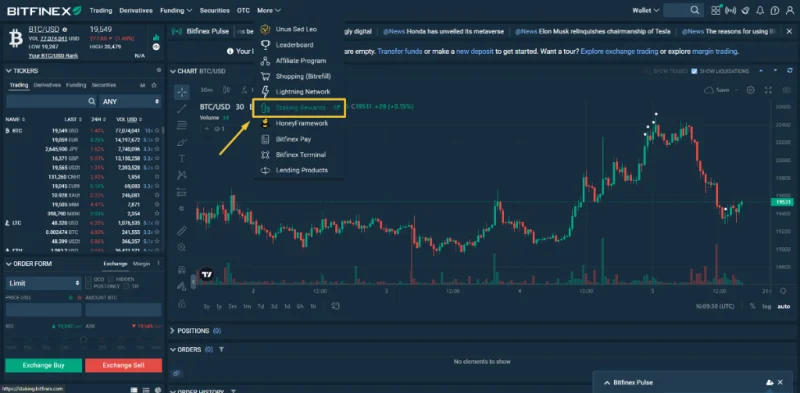Screen dimensions: 800x393
Task: Enable the POST-ONLY checkbox
Action: 89,286
